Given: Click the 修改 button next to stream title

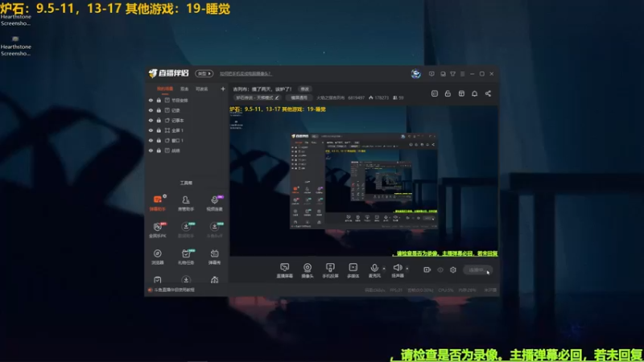Looking at the screenshot, I should pyautogui.click(x=305, y=88).
